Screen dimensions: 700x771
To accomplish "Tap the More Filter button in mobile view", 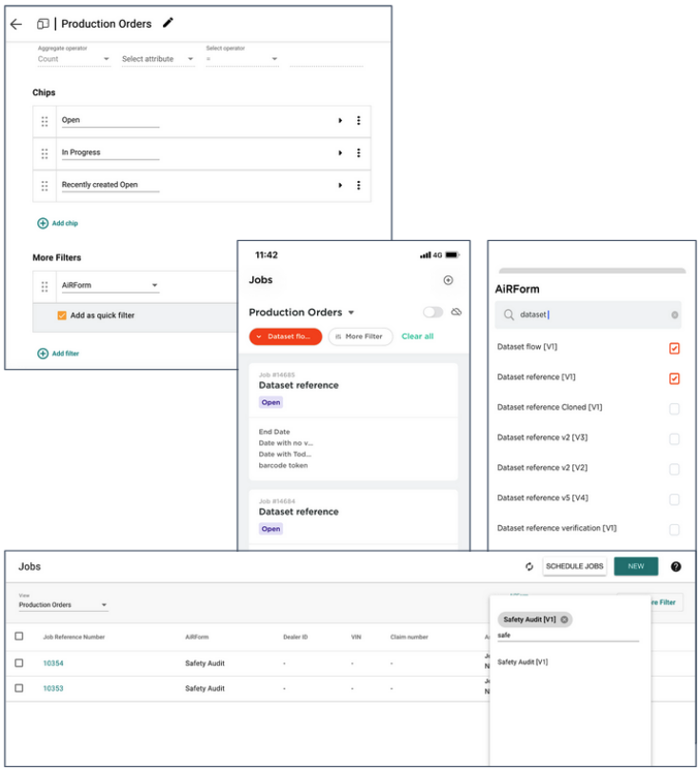I will pos(360,336).
